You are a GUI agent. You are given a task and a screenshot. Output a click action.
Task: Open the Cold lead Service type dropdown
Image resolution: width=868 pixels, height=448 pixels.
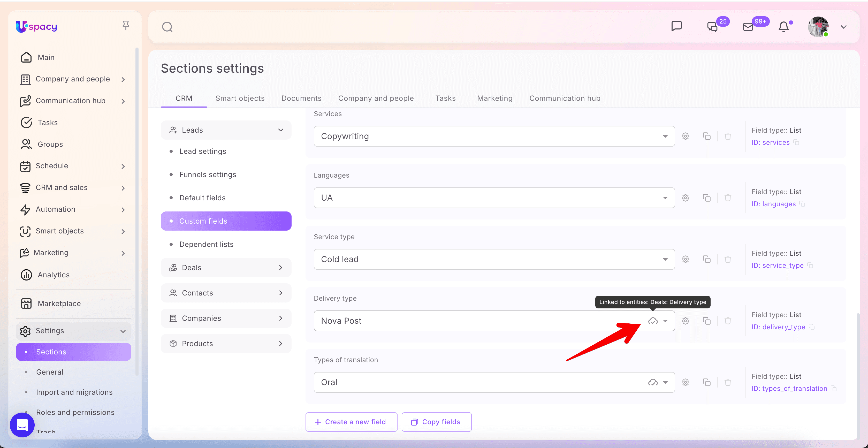pos(494,259)
